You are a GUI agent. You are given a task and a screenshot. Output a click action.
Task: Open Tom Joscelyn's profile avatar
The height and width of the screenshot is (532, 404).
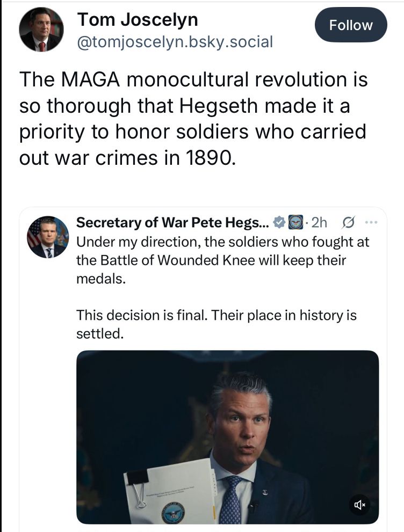pyautogui.click(x=41, y=30)
